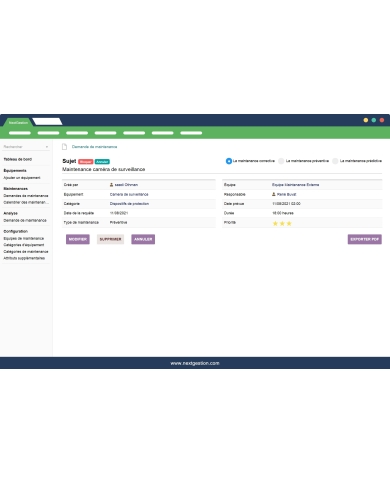390x484 pixels.
Task: Click the last green navbar menu pill
Action: pyautogui.click(x=191, y=133)
